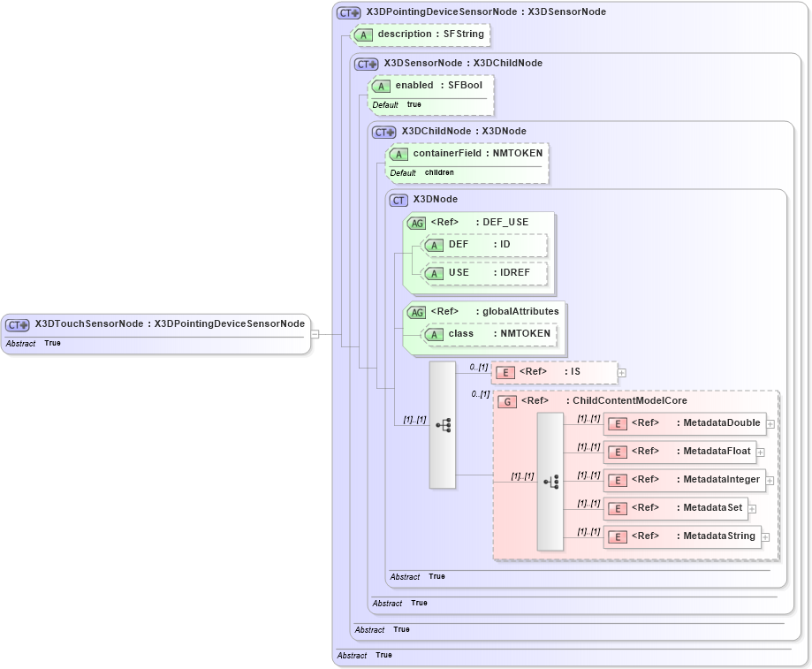The width and height of the screenshot is (812, 669).
Task: Select the MetadataSet reference label
Action: coord(687,508)
